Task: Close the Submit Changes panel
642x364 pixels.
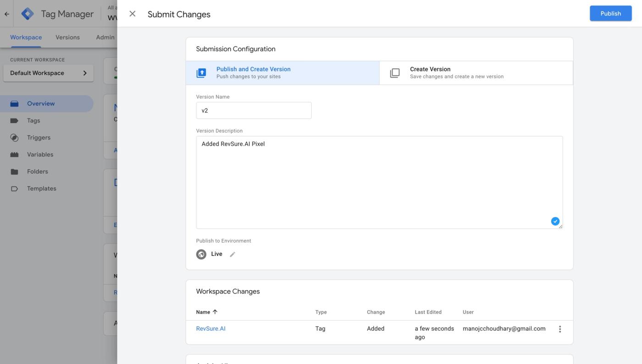Action: 133,14
